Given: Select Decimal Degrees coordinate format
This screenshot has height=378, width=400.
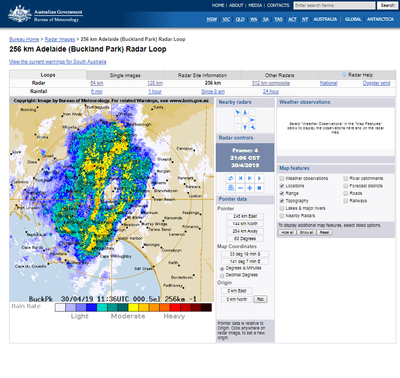Looking at the screenshot, I should [222, 276].
